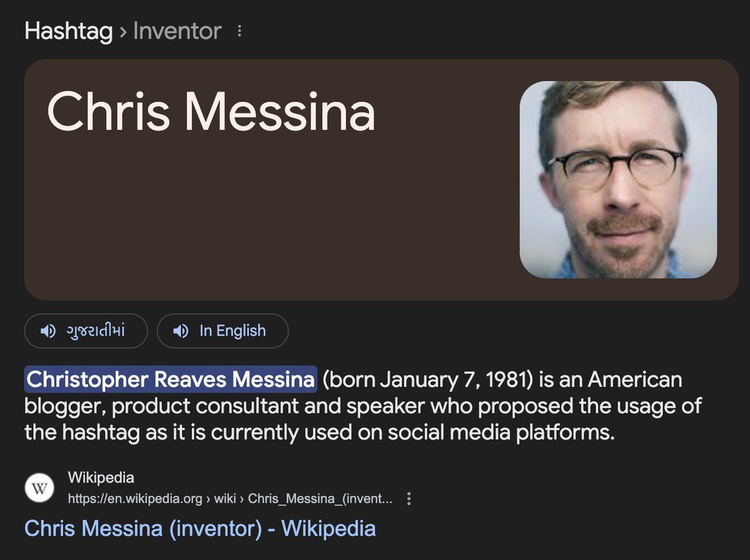Open the three-dot menu beside the Wikipedia URL
Viewport: 750px width, 560px height.
click(409, 499)
